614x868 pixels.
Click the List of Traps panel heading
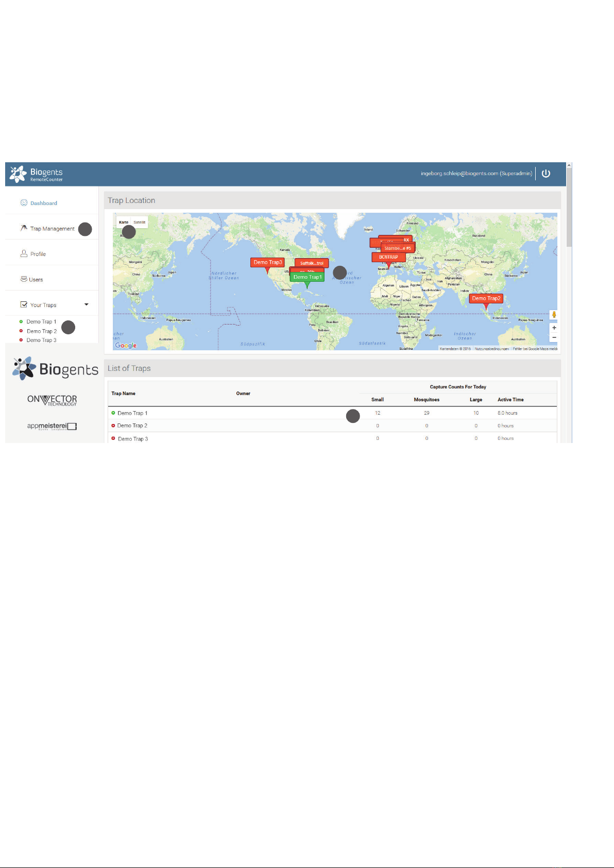pyautogui.click(x=129, y=368)
